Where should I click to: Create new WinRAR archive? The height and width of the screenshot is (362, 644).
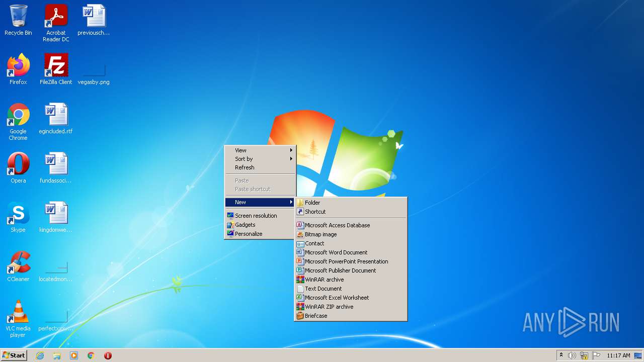351,280
